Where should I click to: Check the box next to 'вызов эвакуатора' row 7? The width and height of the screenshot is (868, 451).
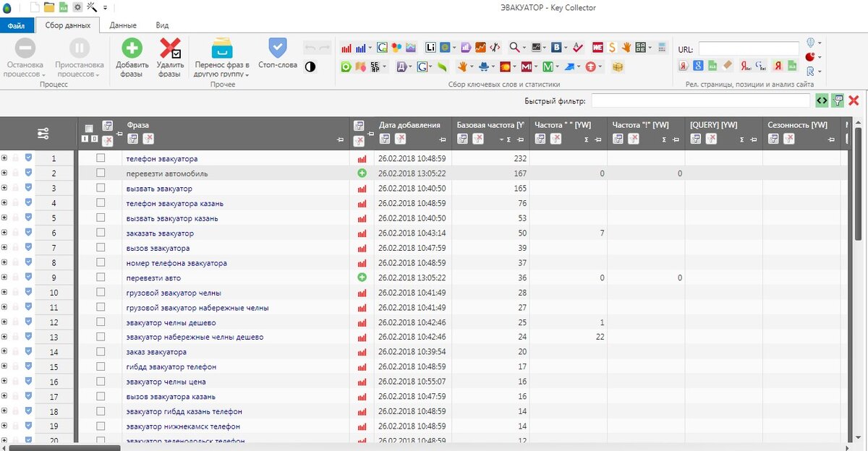[101, 248]
